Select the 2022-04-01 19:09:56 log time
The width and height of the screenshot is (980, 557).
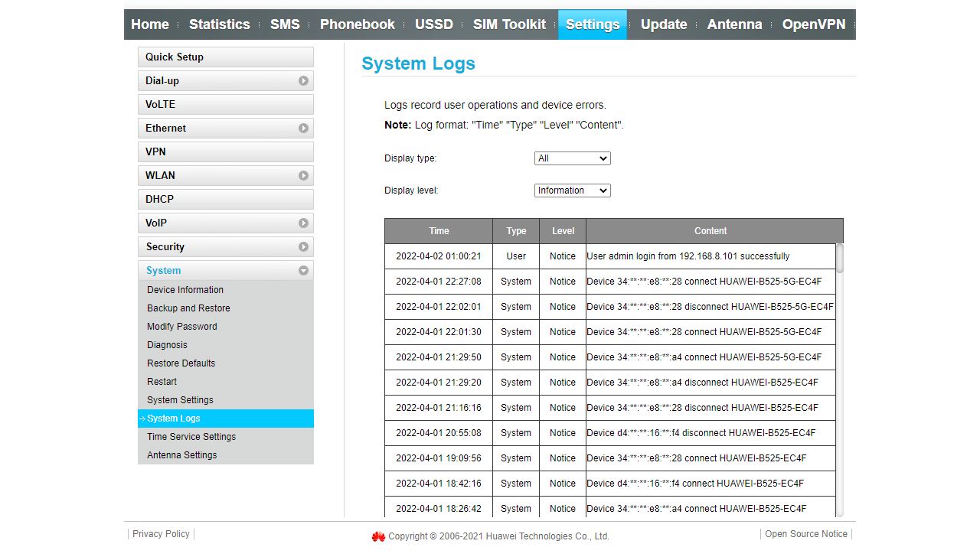[439, 458]
